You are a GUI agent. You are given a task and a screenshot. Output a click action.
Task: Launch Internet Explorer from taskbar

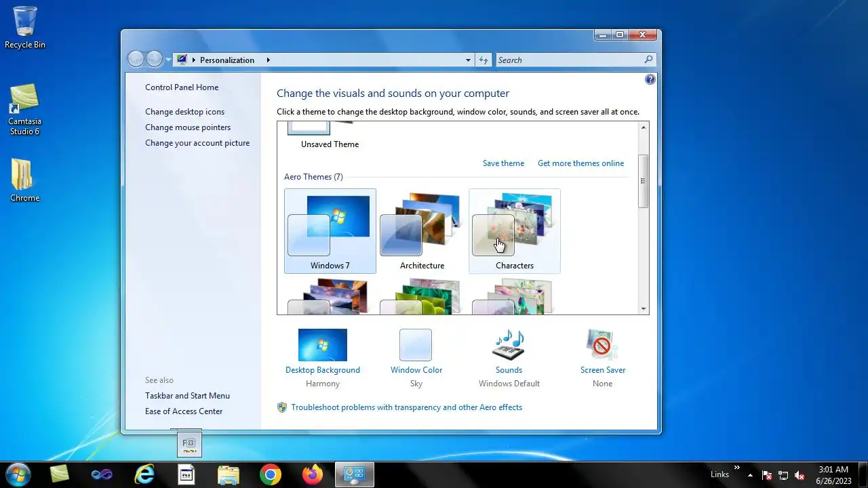(x=144, y=474)
